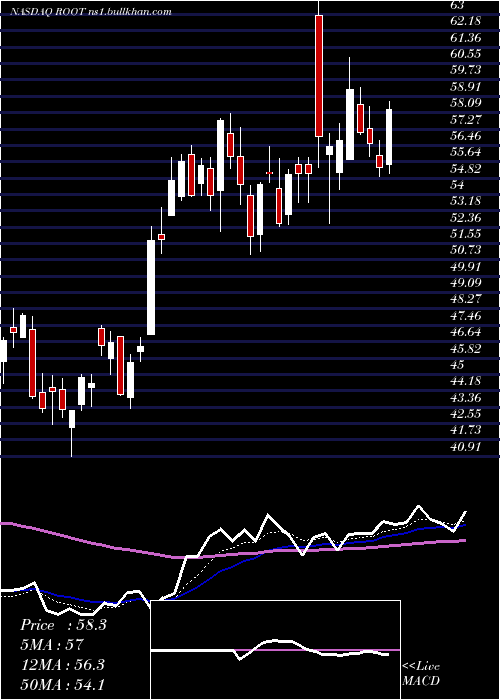Click the 61.36 price axis label

coord(466,38)
